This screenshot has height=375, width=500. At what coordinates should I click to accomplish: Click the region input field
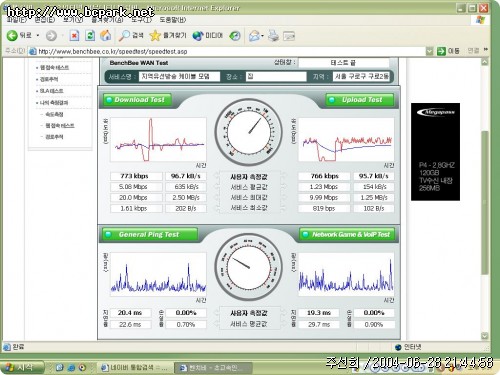(361, 76)
